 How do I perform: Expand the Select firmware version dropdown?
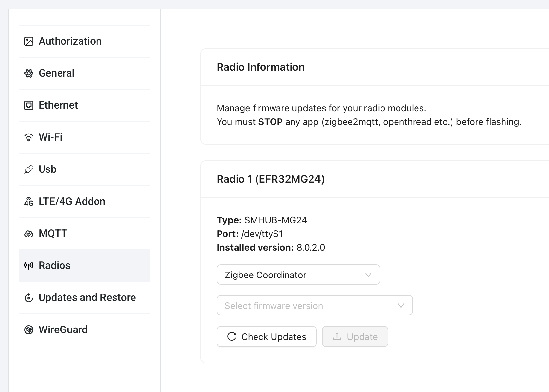tap(314, 305)
